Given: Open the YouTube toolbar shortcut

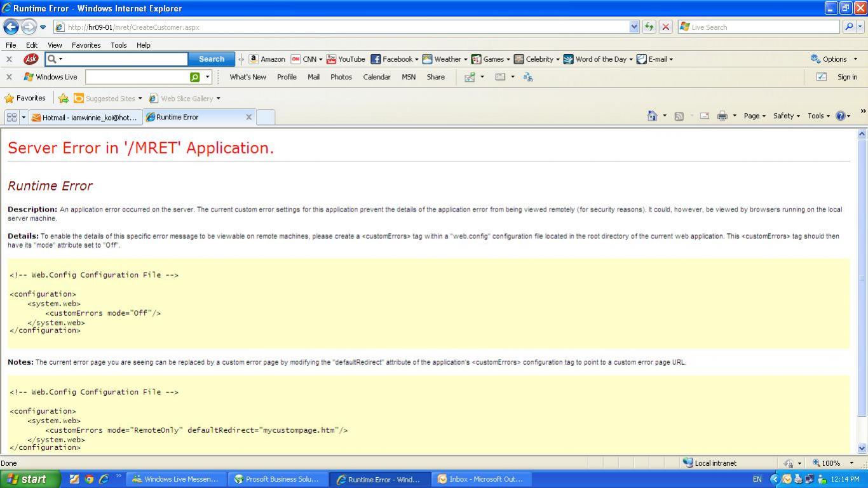Looking at the screenshot, I should coord(346,59).
